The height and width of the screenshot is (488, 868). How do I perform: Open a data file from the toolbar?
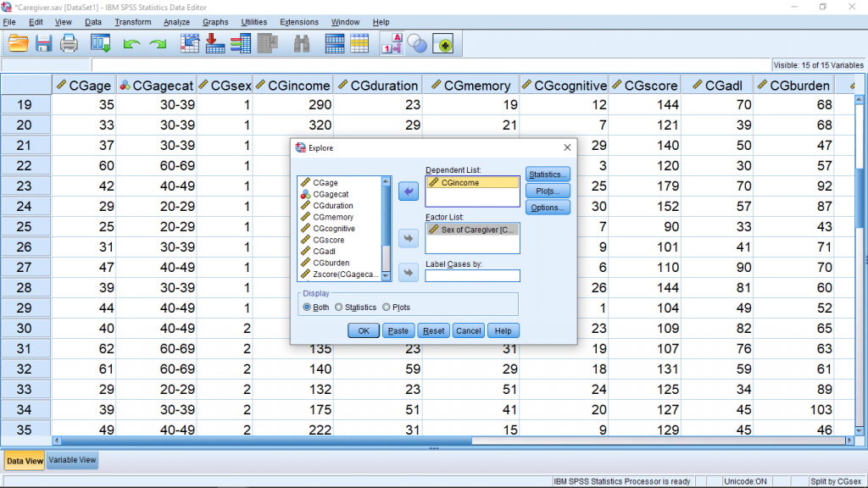point(17,44)
